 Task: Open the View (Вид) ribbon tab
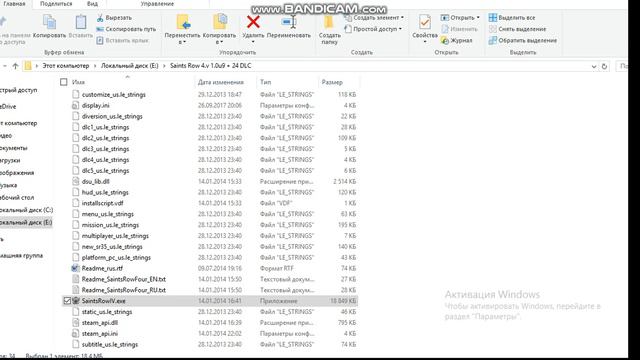[92, 4]
